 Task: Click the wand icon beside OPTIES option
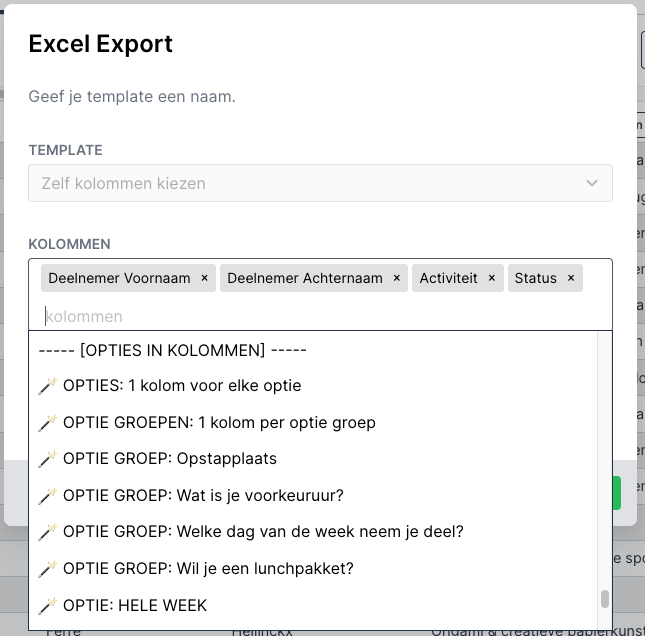(47, 386)
